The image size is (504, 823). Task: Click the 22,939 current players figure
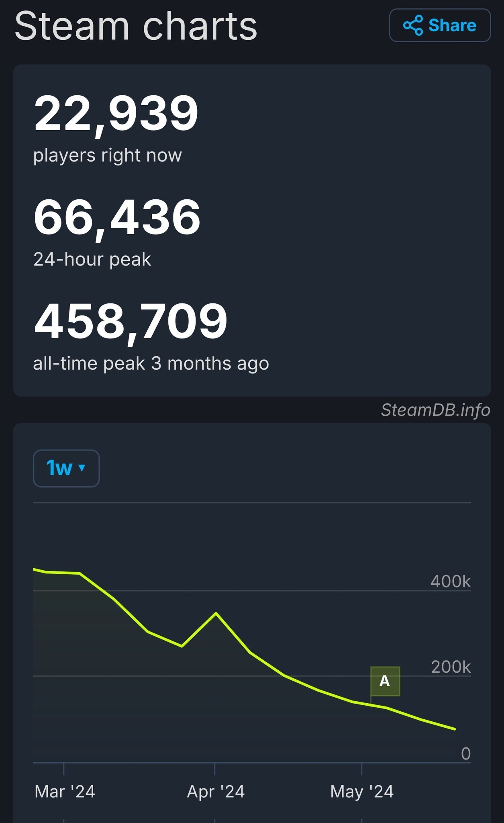coord(116,113)
